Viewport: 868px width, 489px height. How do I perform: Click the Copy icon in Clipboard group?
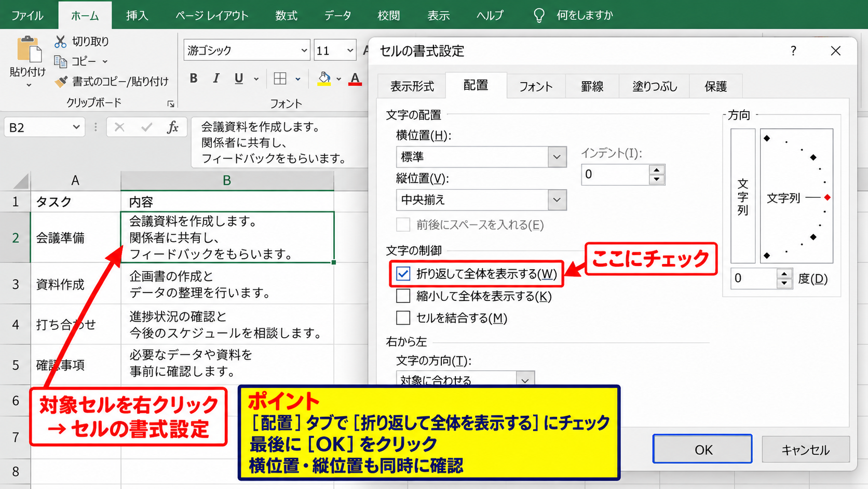[x=61, y=62]
